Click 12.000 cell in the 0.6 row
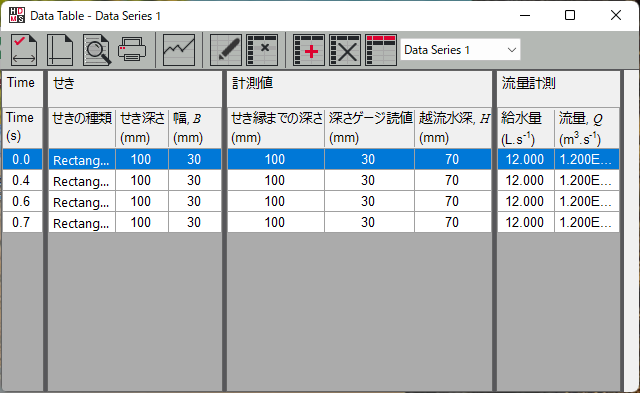Screen dimensions: 640x393 (x=526, y=201)
